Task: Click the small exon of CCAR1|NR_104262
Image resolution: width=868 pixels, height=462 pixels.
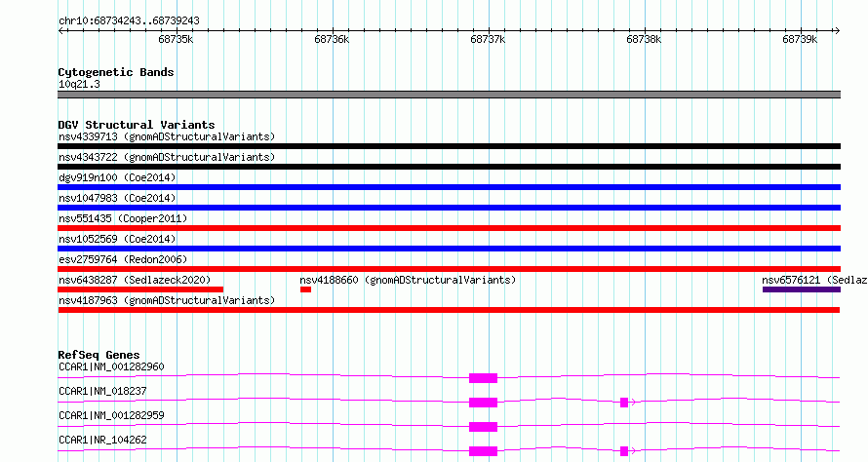Action: click(x=624, y=451)
